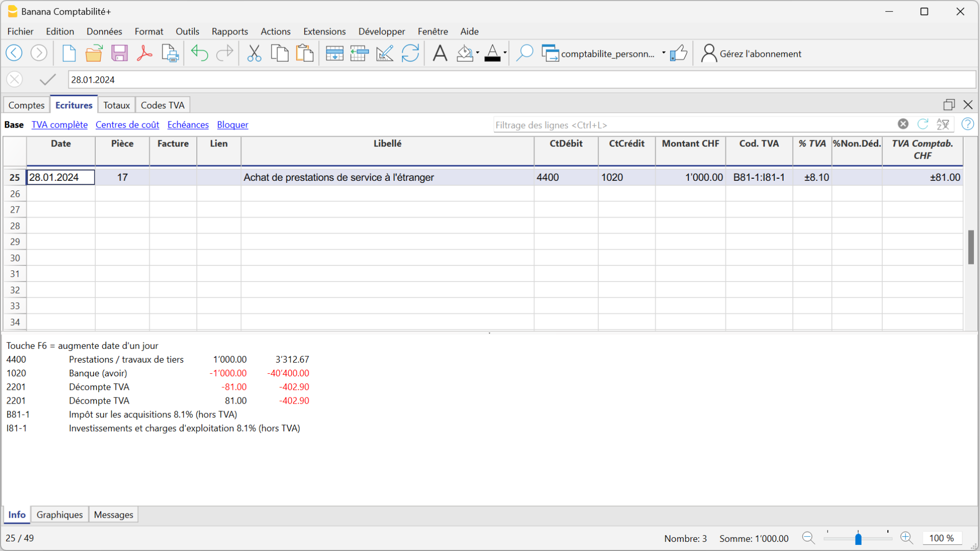This screenshot has width=980, height=551.
Task: Expand the text color dropdown arrow
Action: 505,53
